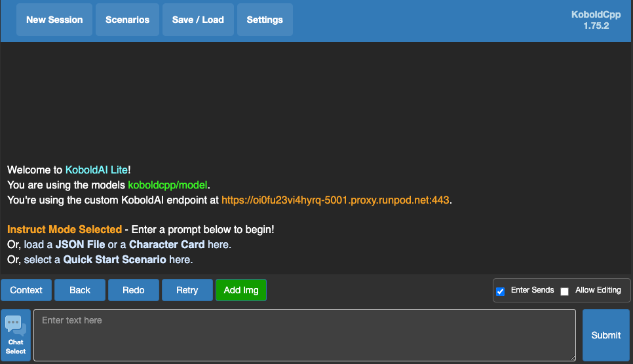Focus the 'Enter text here' input box
The height and width of the screenshot is (364, 633).
[x=305, y=335]
